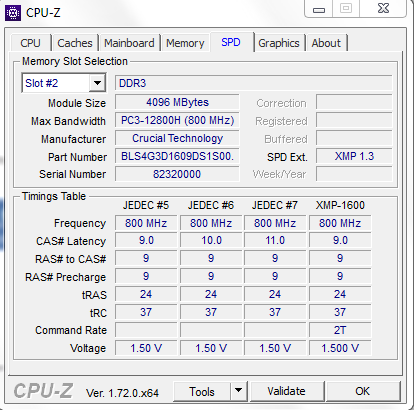Viewport: 414px width, 410px height.
Task: Click the CAS# Latency 10.0 value
Action: click(x=211, y=241)
